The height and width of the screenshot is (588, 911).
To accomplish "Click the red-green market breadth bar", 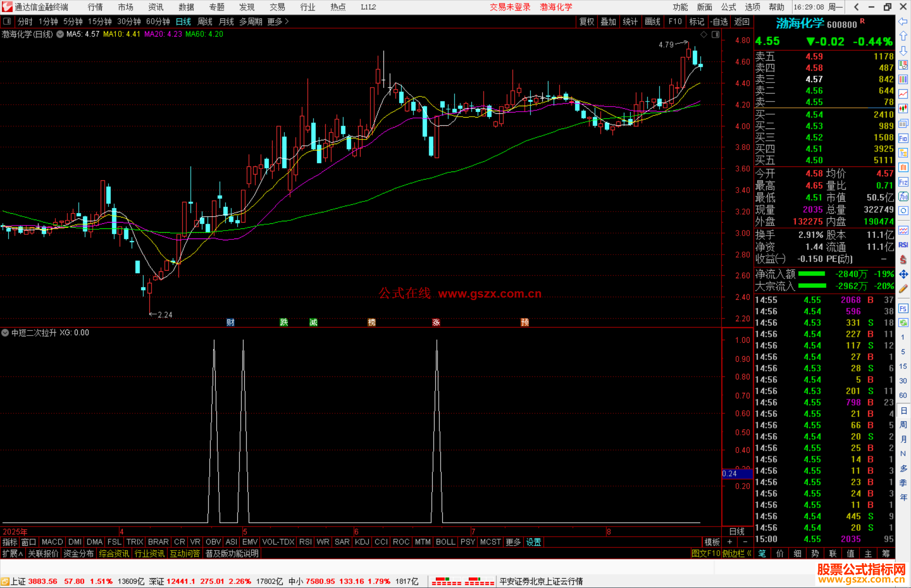I will (x=463, y=581).
